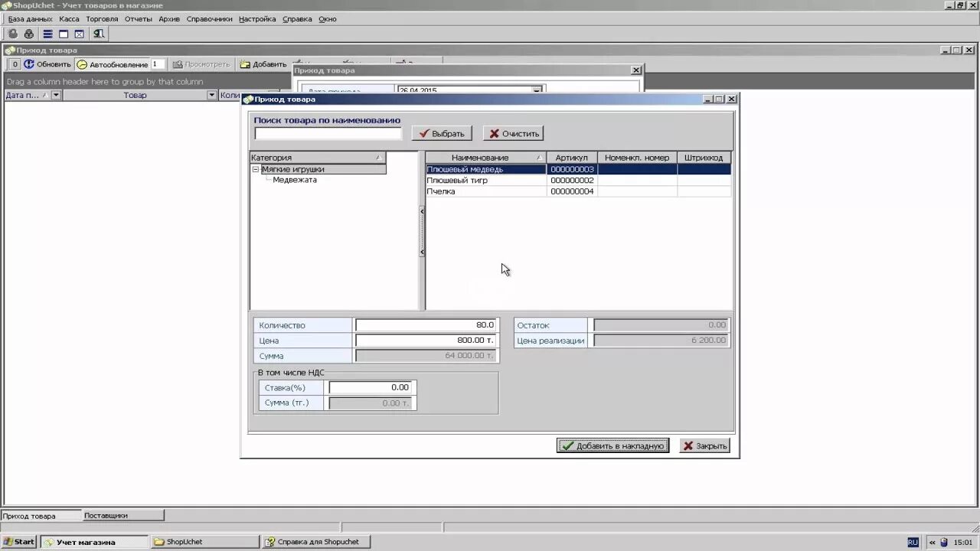Close the background Приход товара dialog
980x551 pixels.
635,70
